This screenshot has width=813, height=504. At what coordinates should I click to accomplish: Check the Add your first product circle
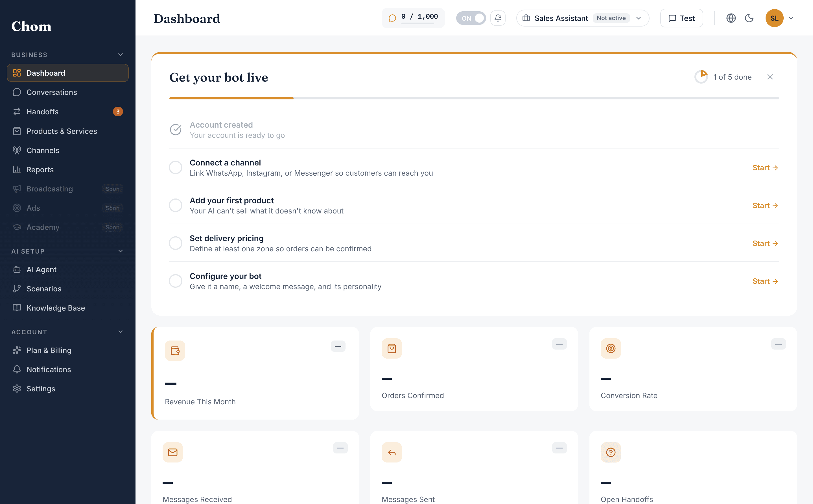click(176, 205)
